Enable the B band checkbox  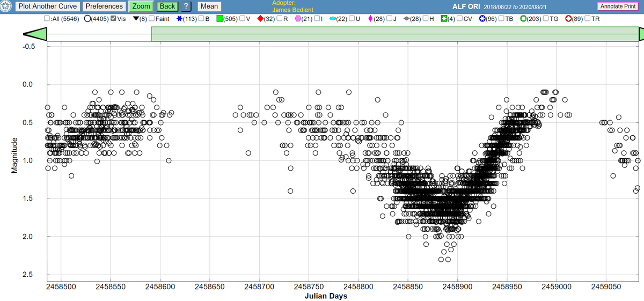coord(201,18)
